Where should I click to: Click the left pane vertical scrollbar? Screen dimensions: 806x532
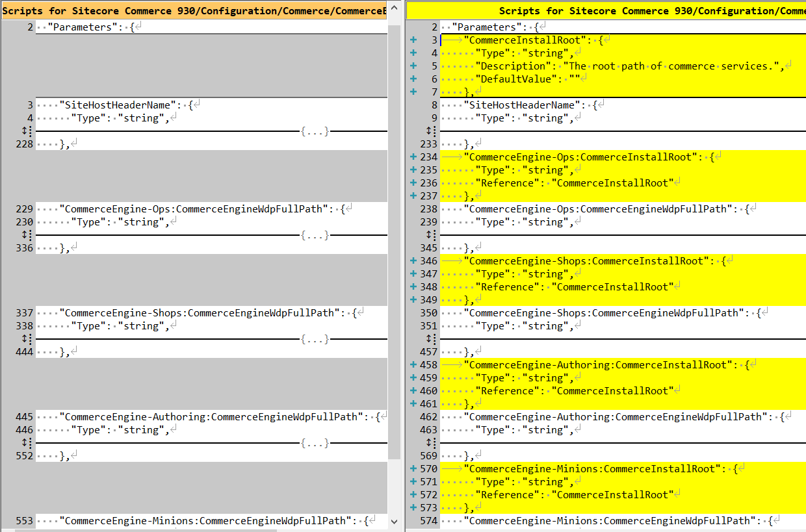[394, 260]
